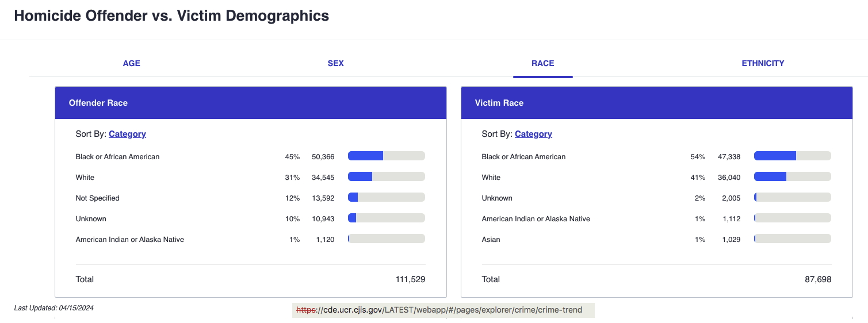Click the offender total 111,529 value
This screenshot has height=323, width=868.
(410, 279)
